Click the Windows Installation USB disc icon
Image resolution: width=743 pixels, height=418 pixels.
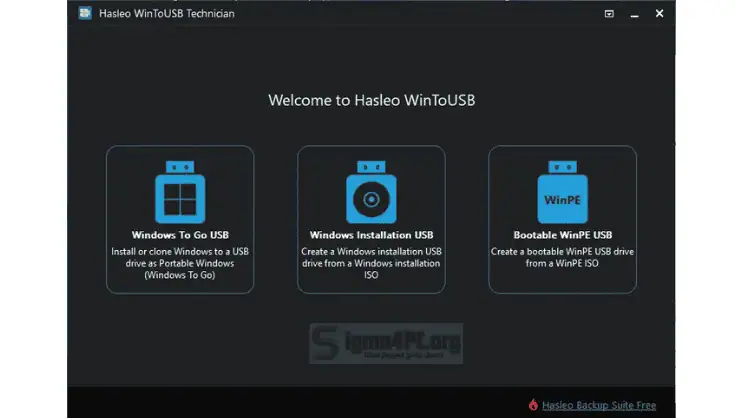[371, 192]
